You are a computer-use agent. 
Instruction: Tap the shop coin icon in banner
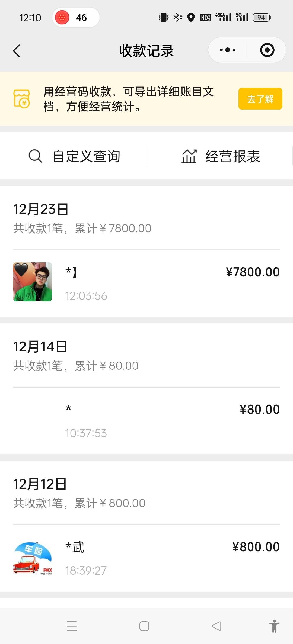22,99
